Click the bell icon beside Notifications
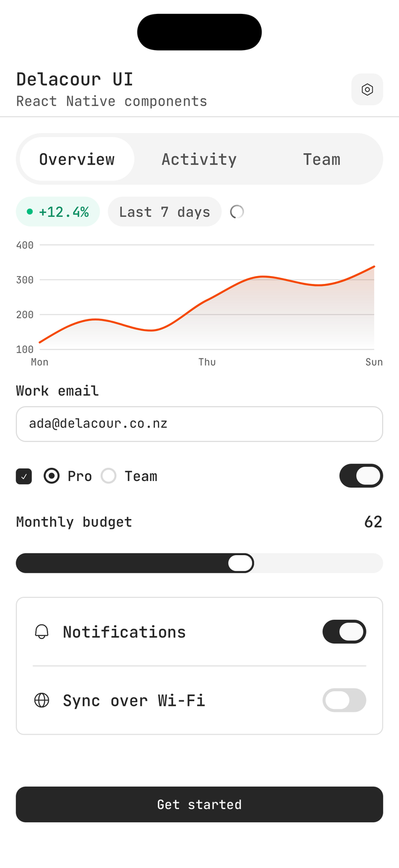Screen dimensions: 399x868 [42, 632]
